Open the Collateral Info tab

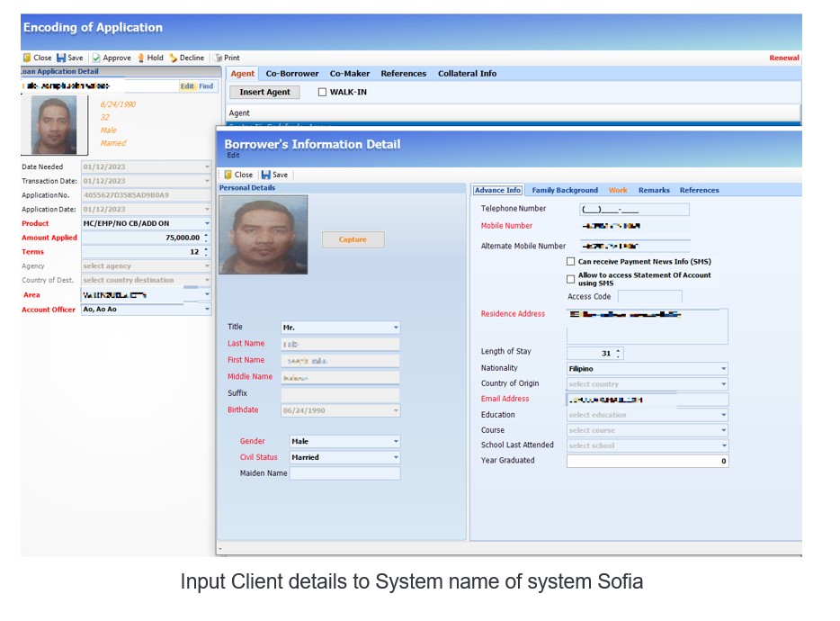pyautogui.click(x=467, y=74)
